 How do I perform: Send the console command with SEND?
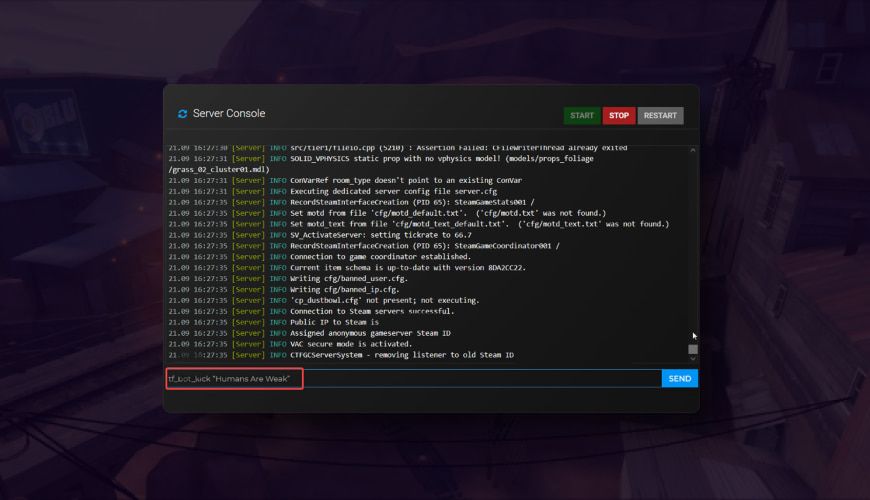coord(680,378)
